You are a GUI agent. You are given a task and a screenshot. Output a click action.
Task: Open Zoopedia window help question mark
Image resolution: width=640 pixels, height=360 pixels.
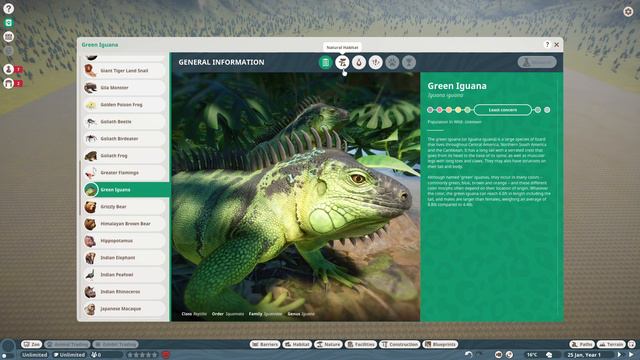[547, 44]
